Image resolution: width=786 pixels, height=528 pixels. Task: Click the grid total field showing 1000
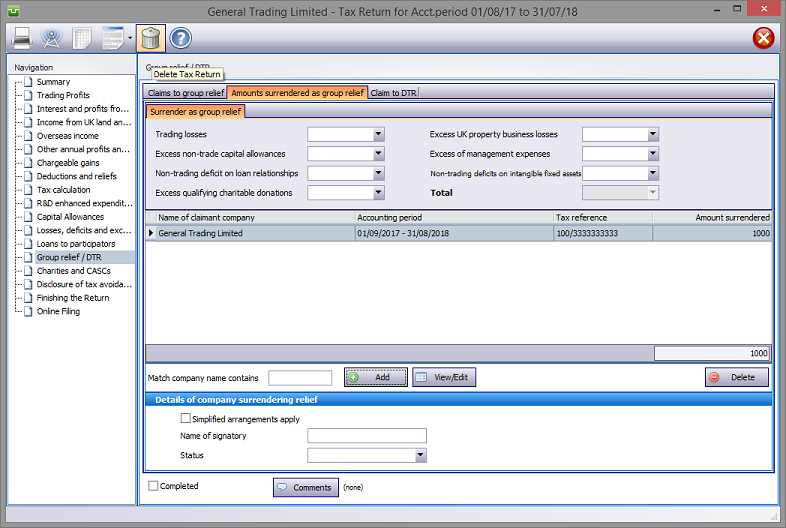coord(711,354)
